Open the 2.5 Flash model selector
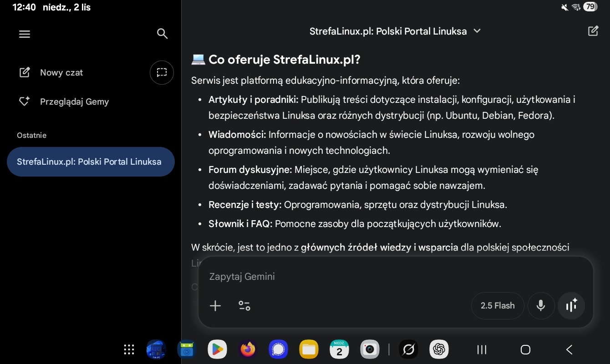This screenshot has height=364, width=610. 498,306
